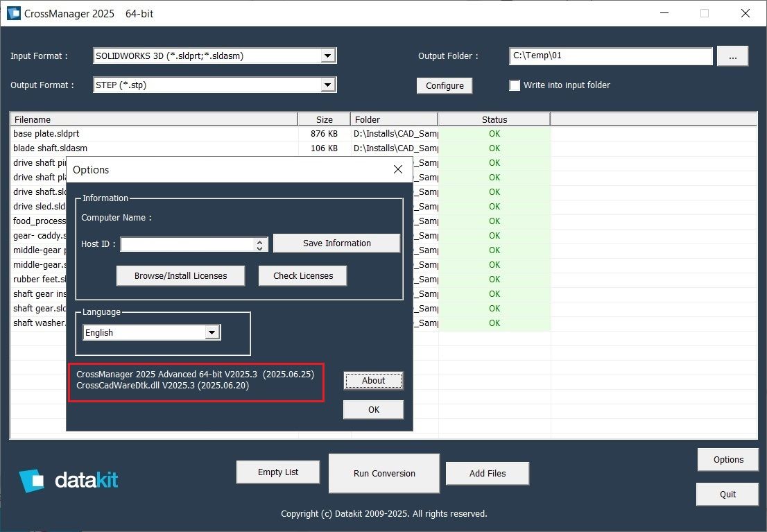Open the output folder browse button
Image resolution: width=767 pixels, height=532 pixels.
click(x=732, y=56)
